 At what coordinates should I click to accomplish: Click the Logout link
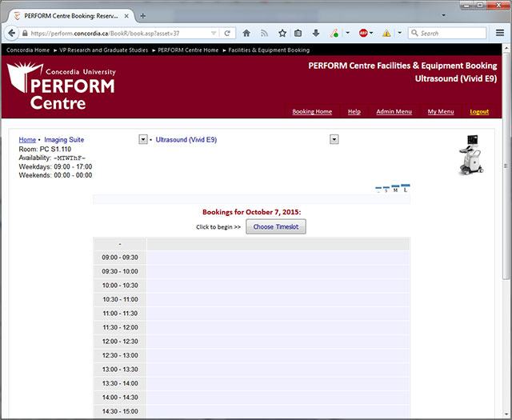click(479, 112)
